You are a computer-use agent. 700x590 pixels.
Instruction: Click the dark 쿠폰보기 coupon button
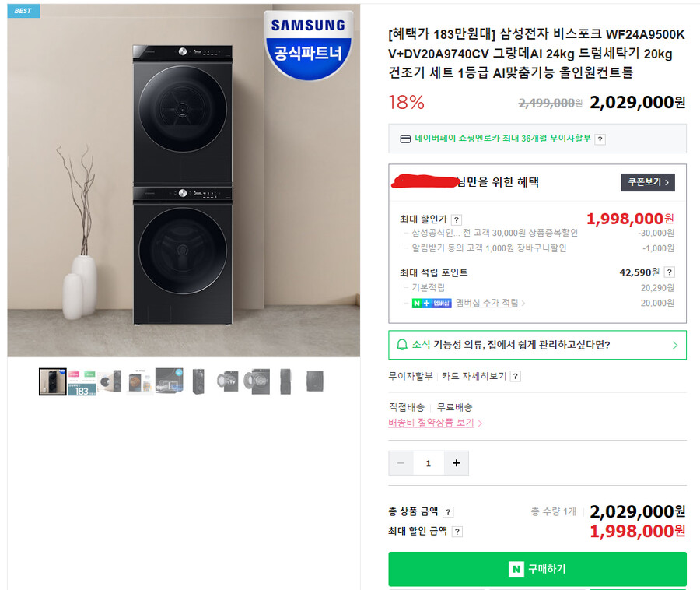pyautogui.click(x=647, y=182)
